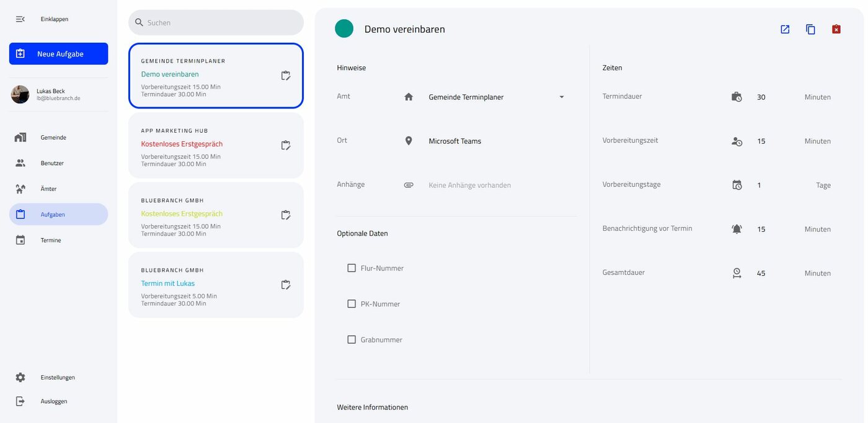
Task: Enable Flur-Nummer checkbox
Action: (352, 268)
